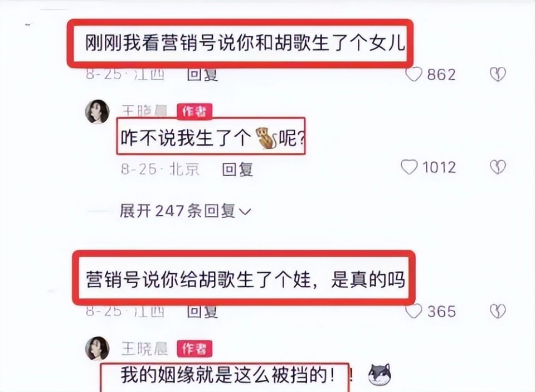Screen dimensions: 535x392
Task: Open the author's avatar on bottom reply
Action: click(97, 349)
